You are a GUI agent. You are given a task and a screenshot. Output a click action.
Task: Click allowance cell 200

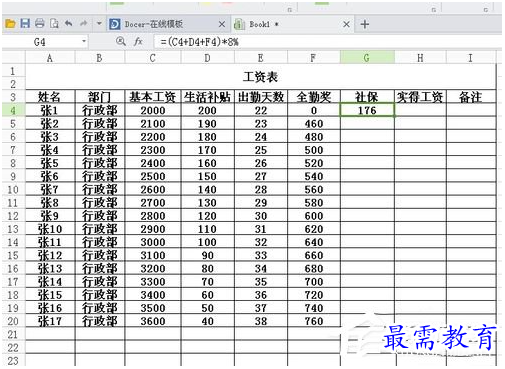tap(207, 110)
